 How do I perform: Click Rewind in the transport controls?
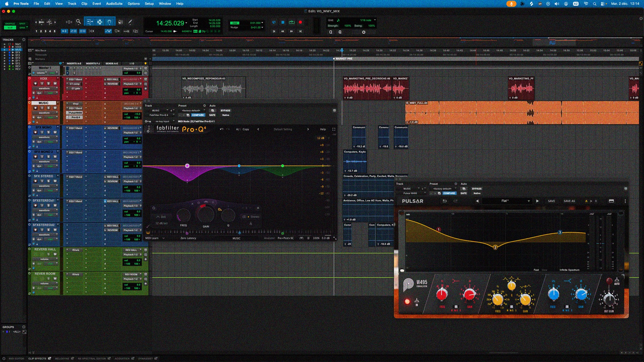282,31
